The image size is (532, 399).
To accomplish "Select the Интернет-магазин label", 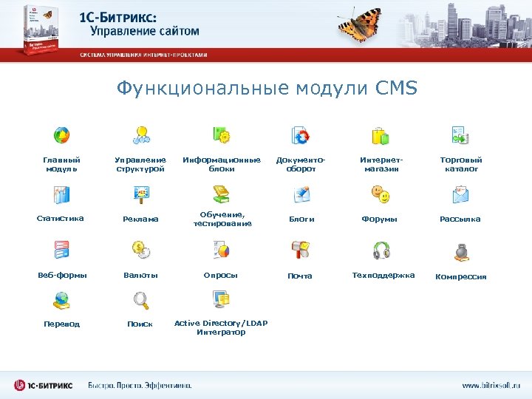I will pyautogui.click(x=381, y=165).
